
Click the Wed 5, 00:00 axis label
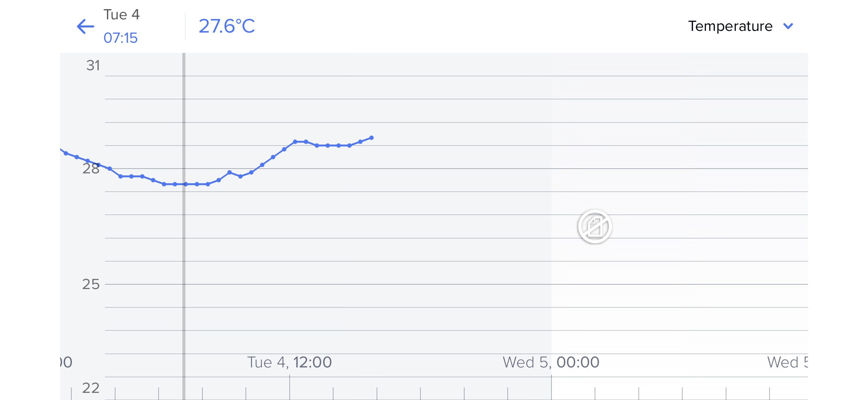click(551, 362)
